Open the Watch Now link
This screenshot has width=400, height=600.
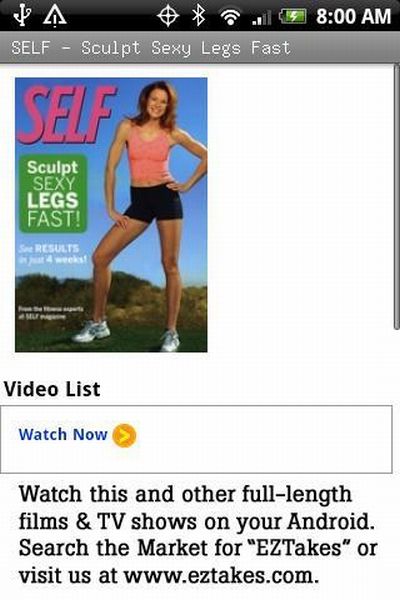coord(63,435)
